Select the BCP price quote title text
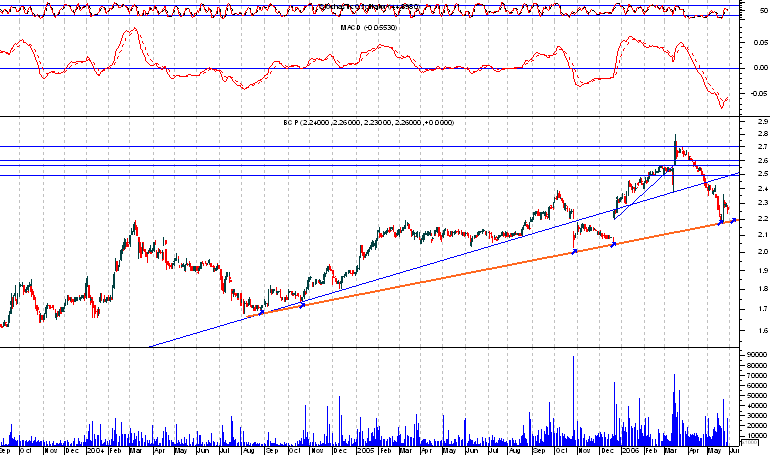 369,122
